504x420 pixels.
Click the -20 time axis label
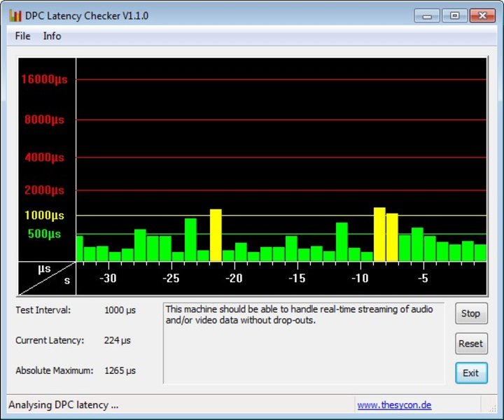click(234, 278)
